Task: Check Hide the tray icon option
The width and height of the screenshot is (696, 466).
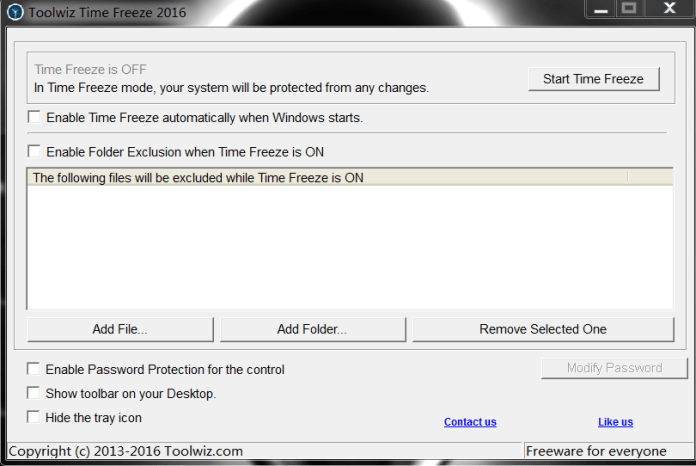Action: coord(33,417)
